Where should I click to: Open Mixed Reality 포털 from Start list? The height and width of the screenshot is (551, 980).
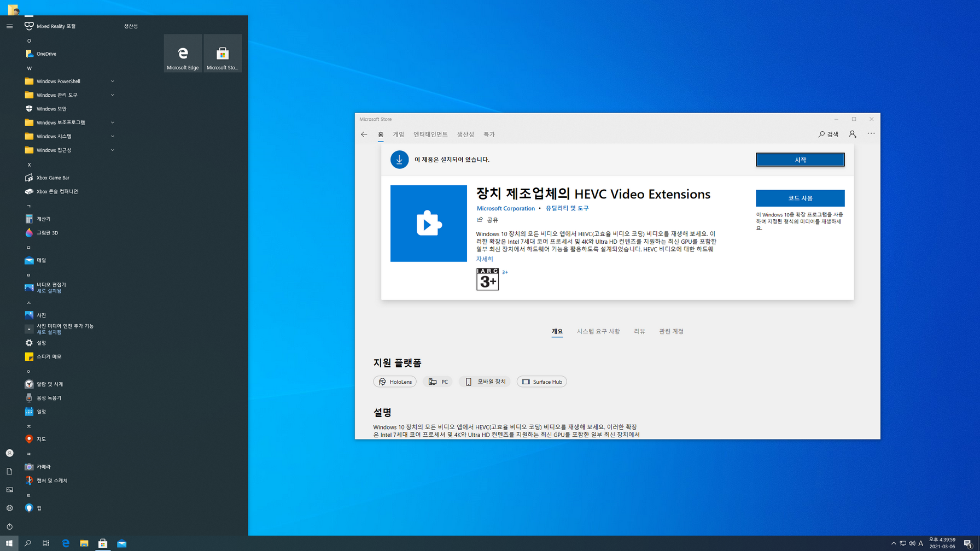coord(70,26)
